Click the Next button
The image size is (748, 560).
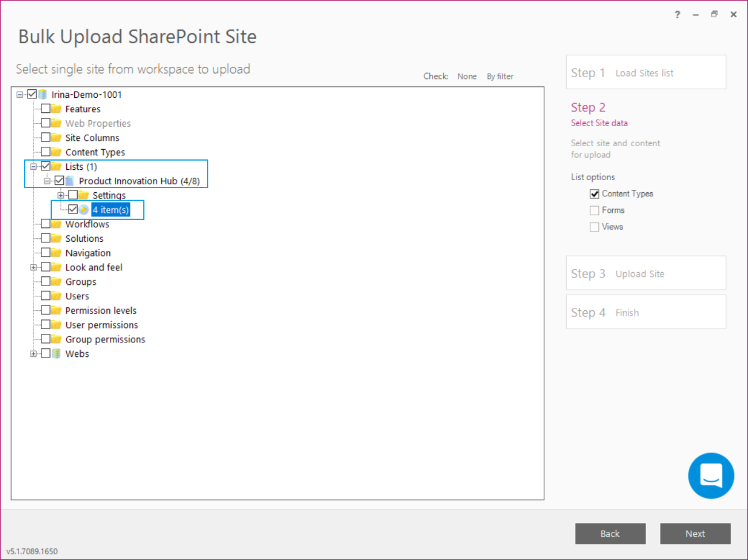(695, 534)
